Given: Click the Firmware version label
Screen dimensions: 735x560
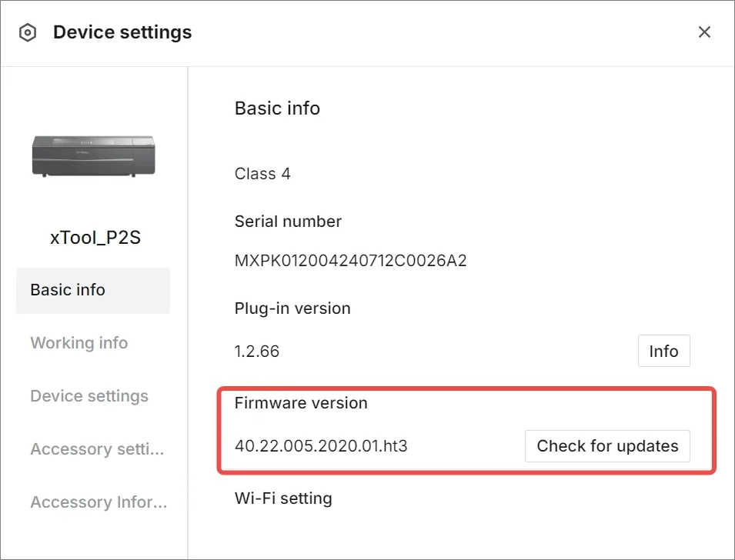Looking at the screenshot, I should [301, 403].
